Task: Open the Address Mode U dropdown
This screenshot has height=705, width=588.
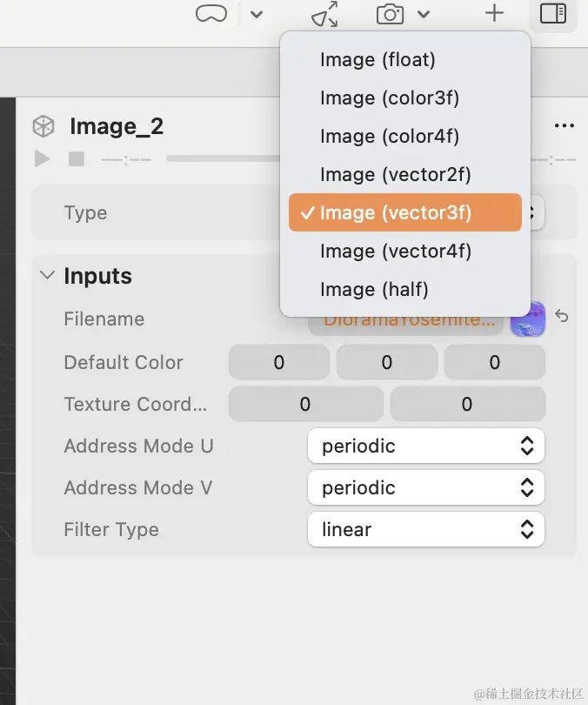Action: coord(426,446)
